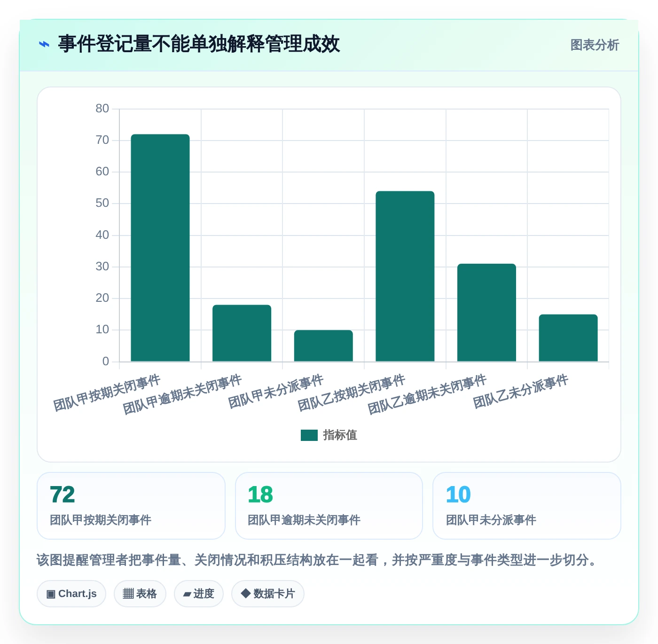Click the 指标值 legend text
The image size is (658, 644).
[340, 435]
